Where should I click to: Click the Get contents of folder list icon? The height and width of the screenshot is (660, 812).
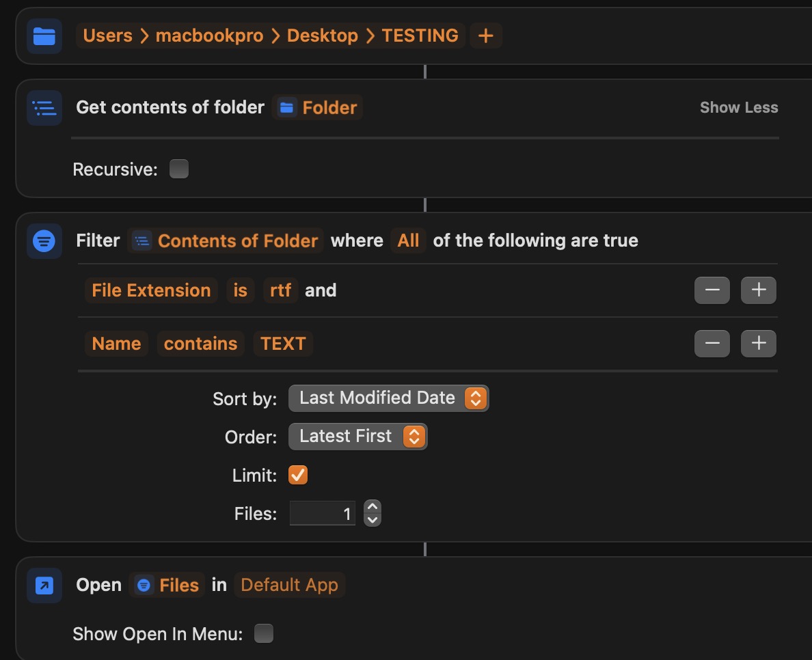coord(44,108)
